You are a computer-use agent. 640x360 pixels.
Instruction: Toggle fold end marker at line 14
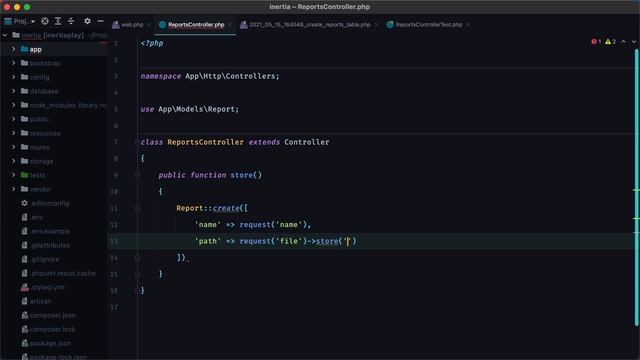click(137, 258)
